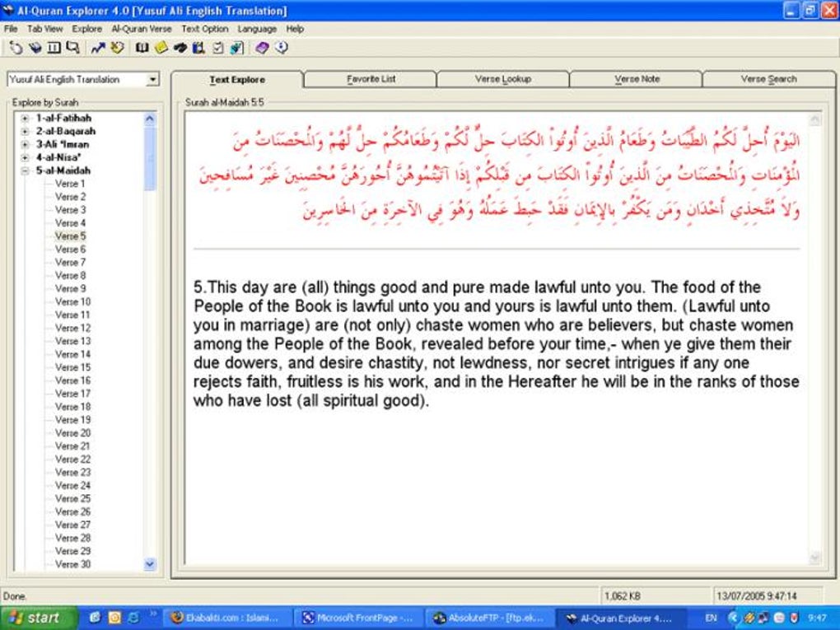Expand the 1-al-Fatihah surah node

coord(25,119)
